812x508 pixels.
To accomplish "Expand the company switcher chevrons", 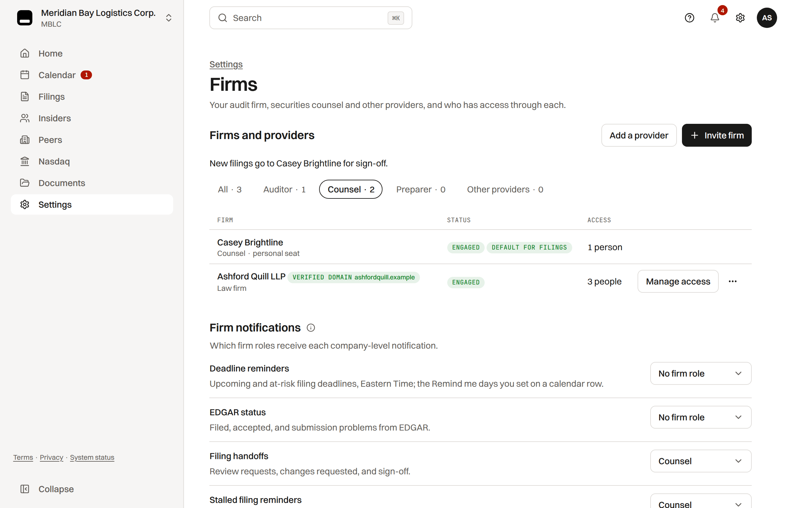I will coord(169,18).
